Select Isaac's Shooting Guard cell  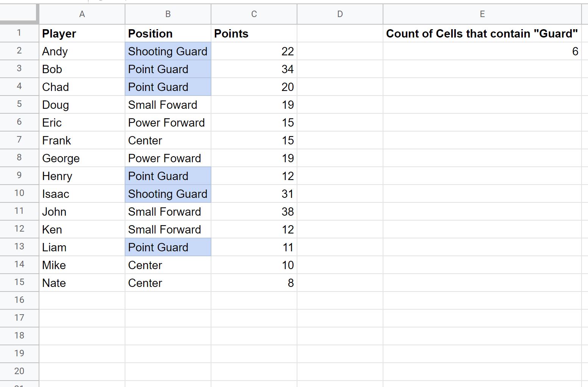[168, 193]
